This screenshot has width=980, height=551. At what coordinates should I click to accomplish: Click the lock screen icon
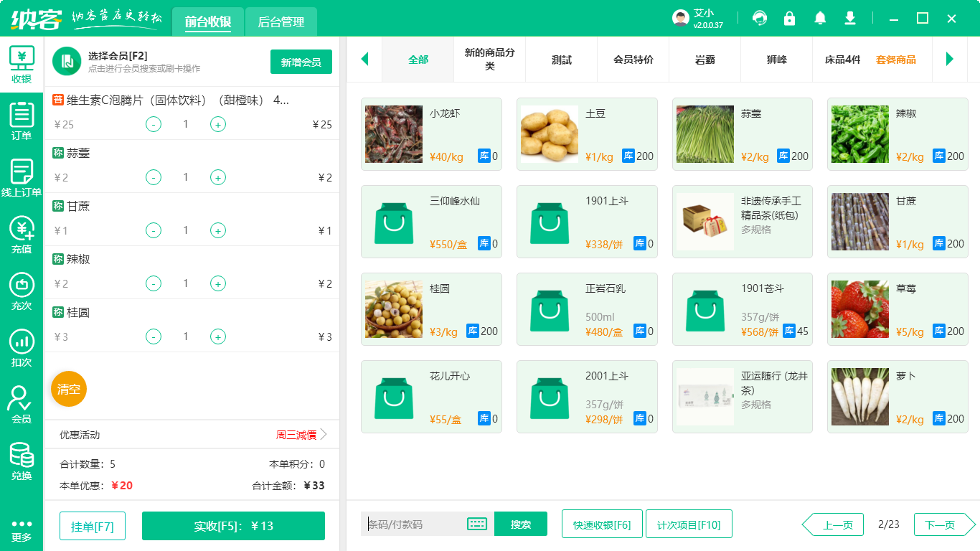789,19
